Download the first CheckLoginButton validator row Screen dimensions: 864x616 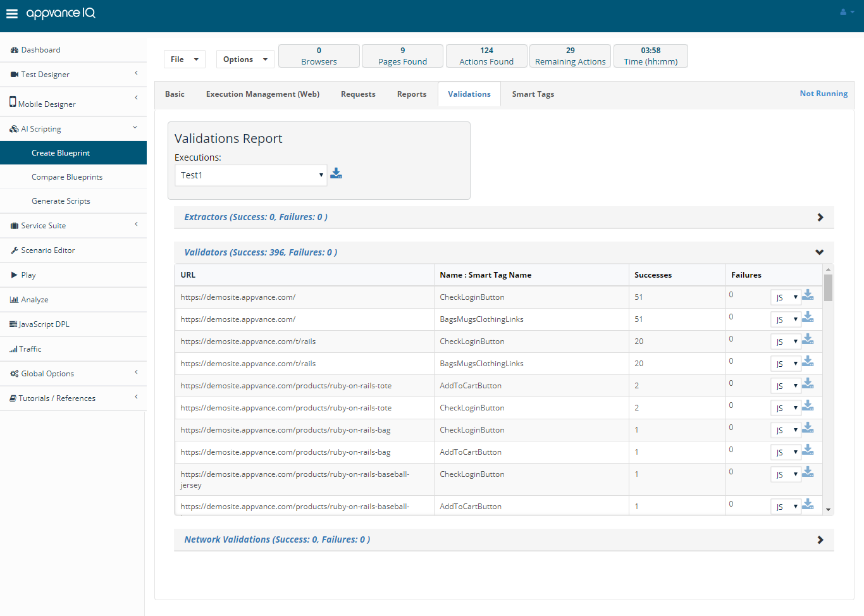click(808, 295)
